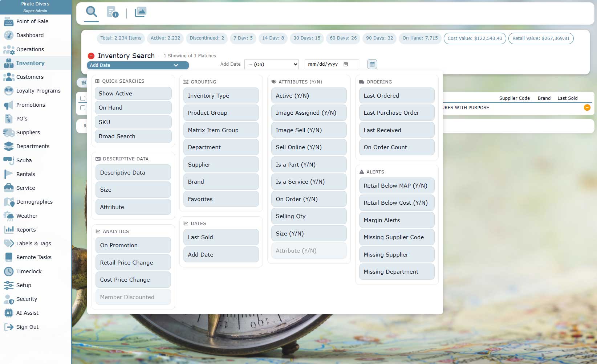Click the calendar button next to date field
The height and width of the screenshot is (364, 597).
click(372, 64)
